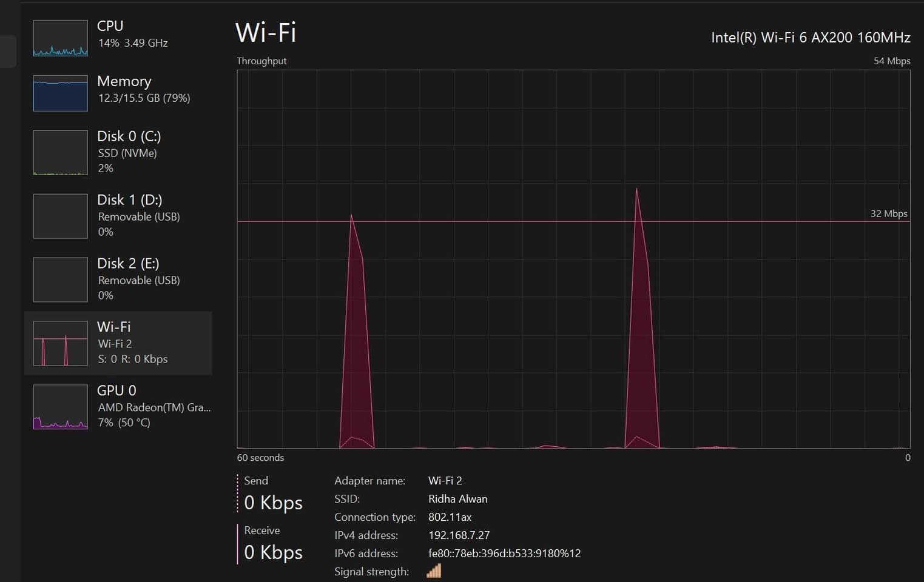Click the Send 0 Kbps readout

tap(273, 503)
